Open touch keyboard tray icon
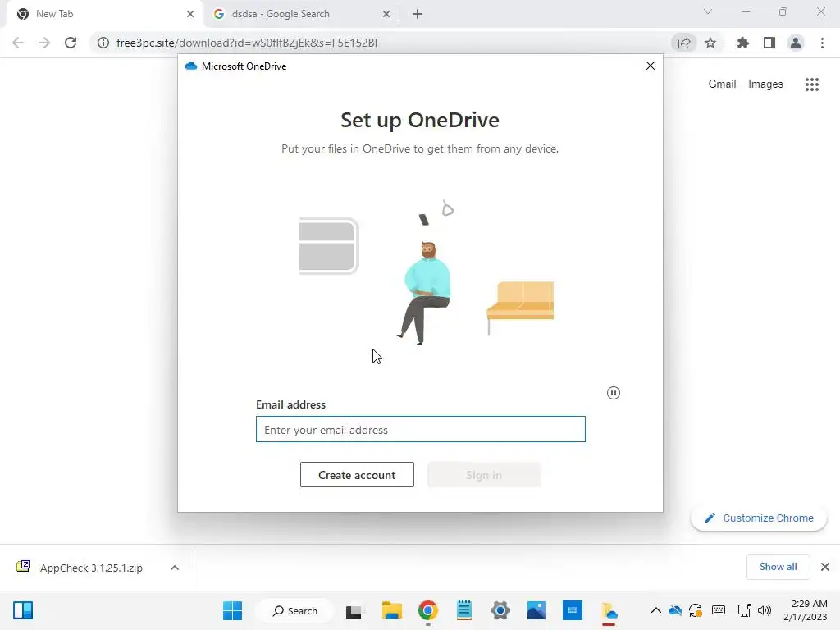840x630 pixels. [x=719, y=610]
